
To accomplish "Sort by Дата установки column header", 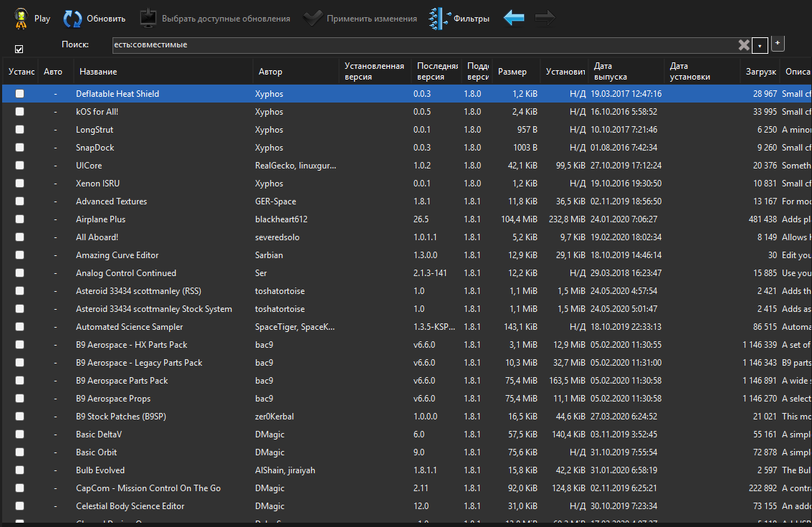I will point(702,72).
